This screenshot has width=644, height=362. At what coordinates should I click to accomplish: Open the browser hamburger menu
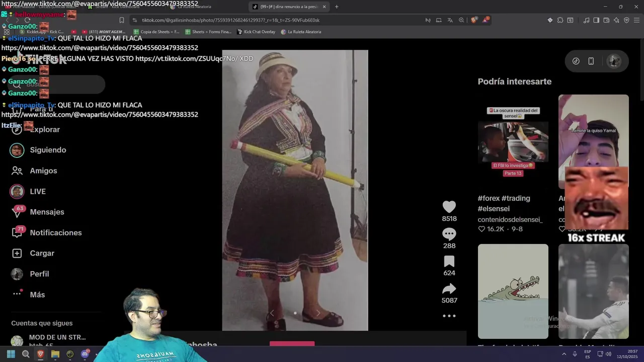(x=637, y=20)
